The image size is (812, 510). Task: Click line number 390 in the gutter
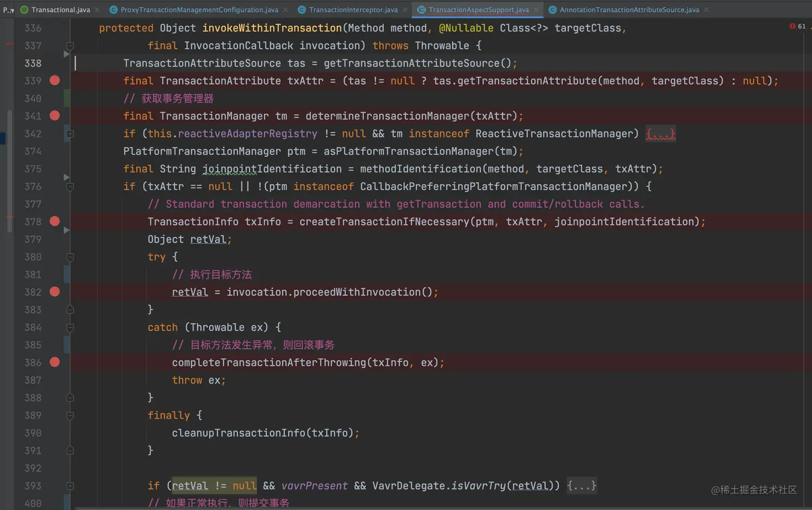point(33,433)
